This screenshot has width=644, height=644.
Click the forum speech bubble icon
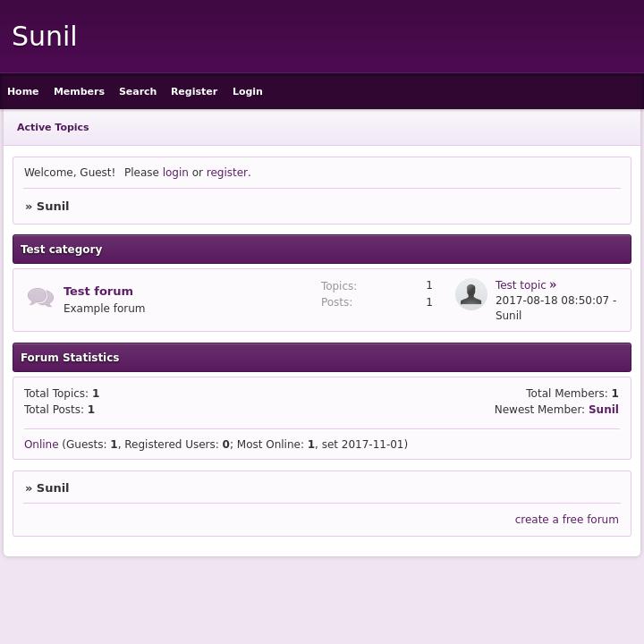pos(40,298)
